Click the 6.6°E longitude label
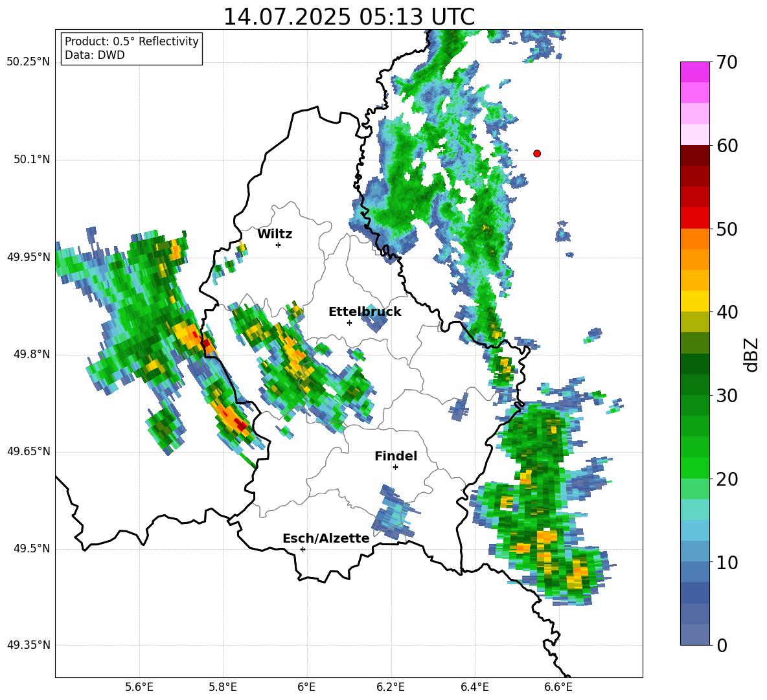Viewport: 767px width, 700px height. [x=558, y=687]
